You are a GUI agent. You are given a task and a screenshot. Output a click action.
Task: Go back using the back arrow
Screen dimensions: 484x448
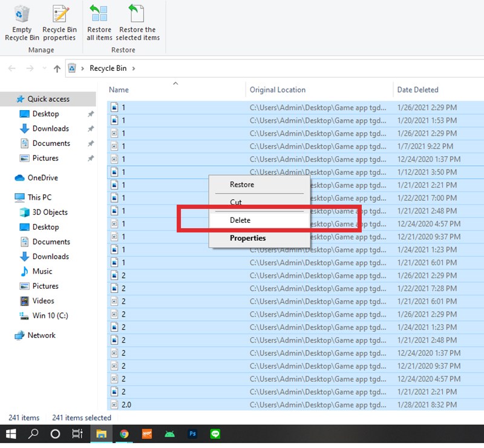[11, 68]
